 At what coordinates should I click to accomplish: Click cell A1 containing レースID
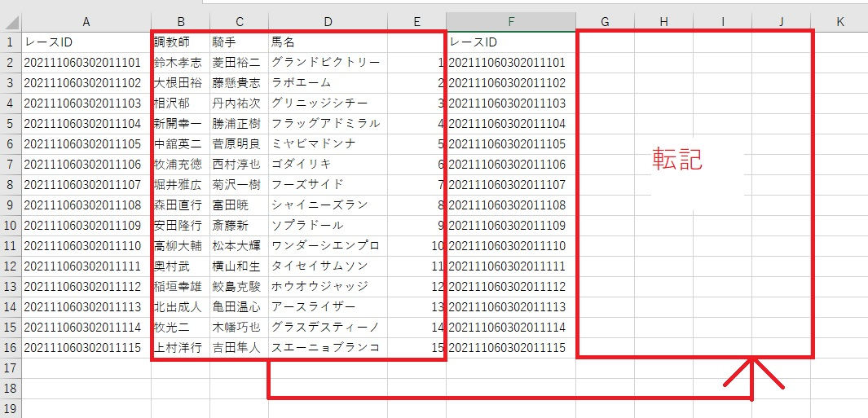pos(86,42)
